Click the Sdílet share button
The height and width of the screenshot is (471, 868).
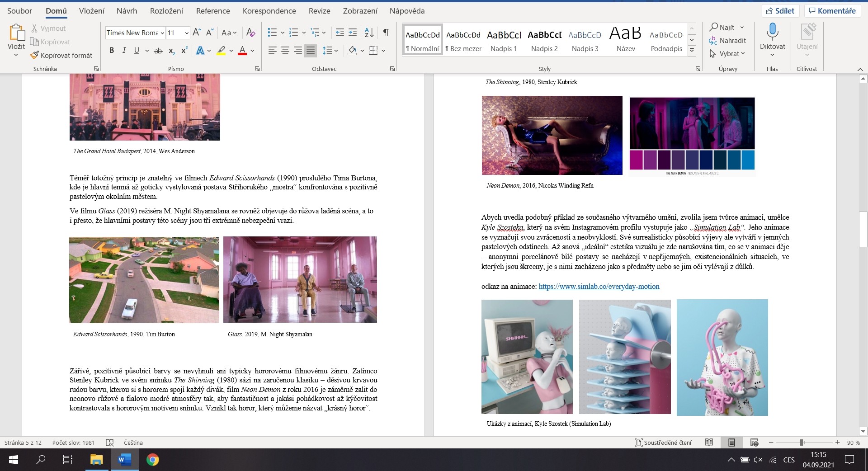(x=781, y=11)
